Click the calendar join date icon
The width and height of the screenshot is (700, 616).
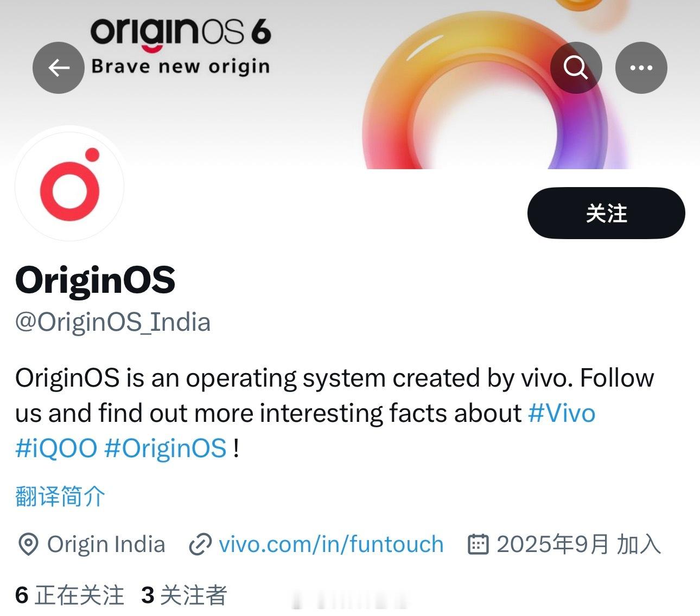478,544
